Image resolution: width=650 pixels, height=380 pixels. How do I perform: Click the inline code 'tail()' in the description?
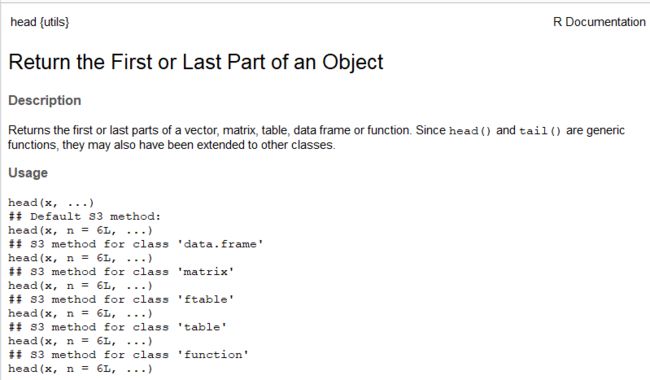tap(540, 131)
